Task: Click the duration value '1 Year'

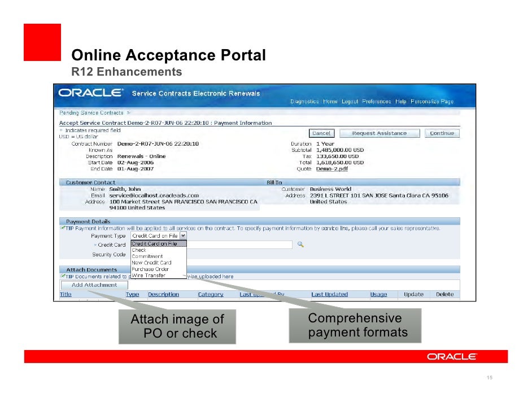Action: (325, 144)
